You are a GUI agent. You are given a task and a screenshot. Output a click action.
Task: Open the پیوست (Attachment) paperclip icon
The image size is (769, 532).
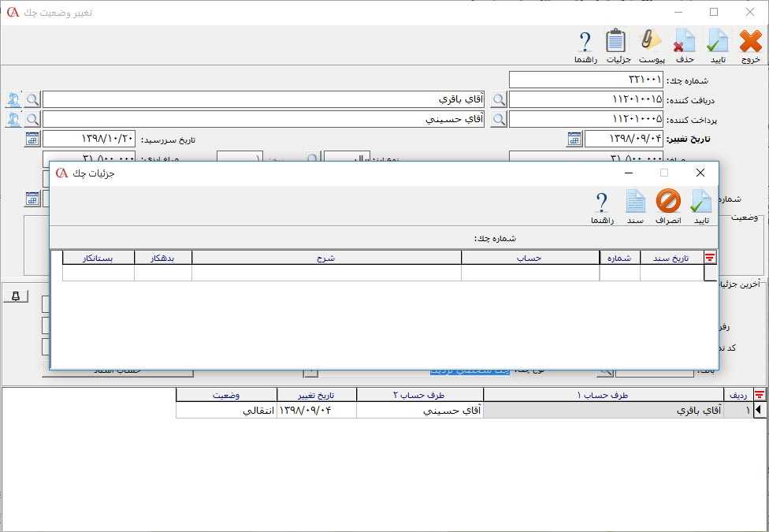651,46
